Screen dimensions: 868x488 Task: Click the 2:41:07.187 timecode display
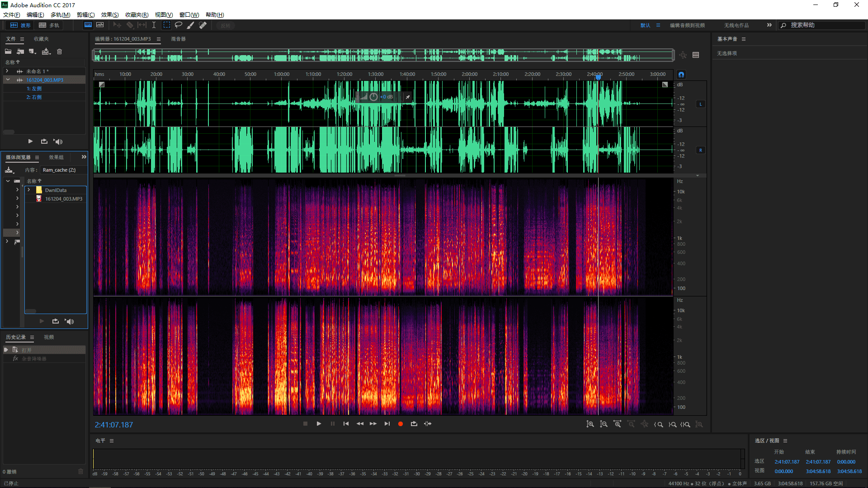[114, 425]
